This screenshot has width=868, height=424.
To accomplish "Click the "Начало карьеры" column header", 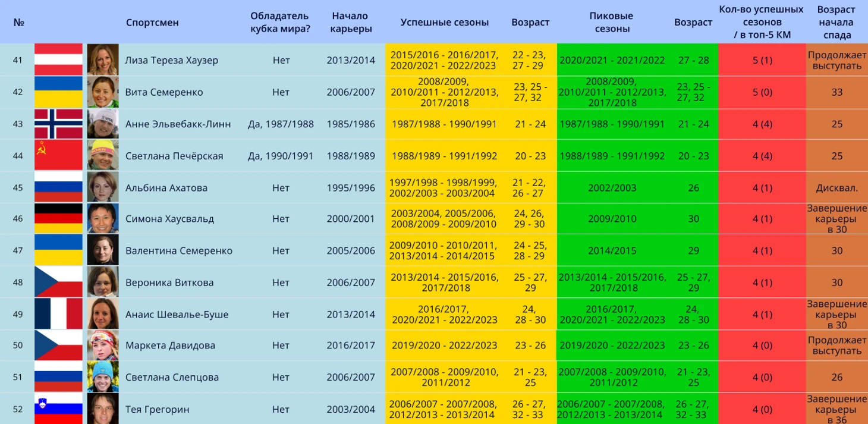I will (350, 23).
